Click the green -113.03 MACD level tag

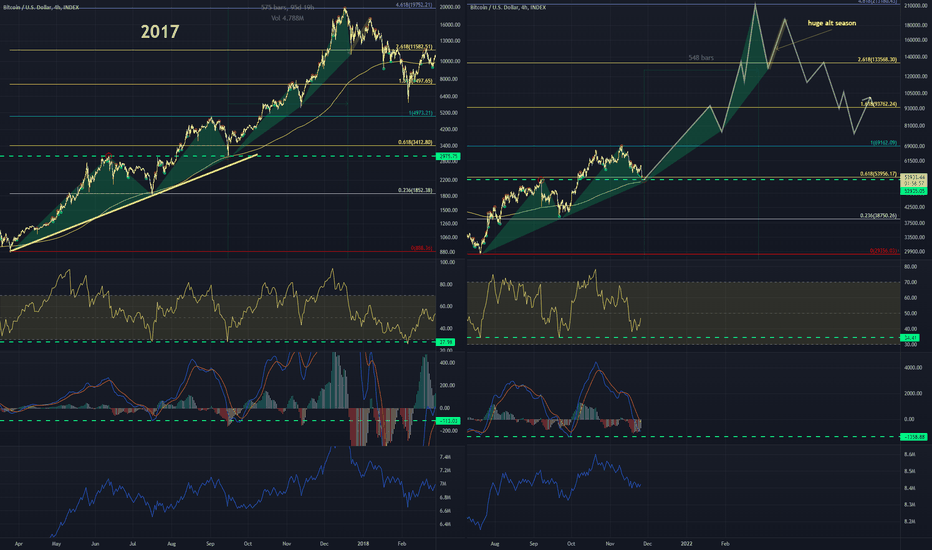[x=448, y=421]
